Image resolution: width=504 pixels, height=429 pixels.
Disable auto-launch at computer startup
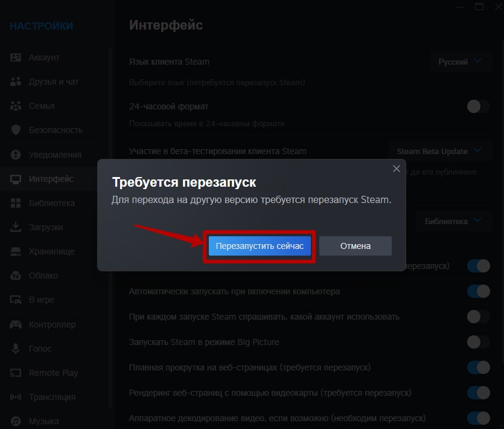pyautogui.click(x=478, y=291)
